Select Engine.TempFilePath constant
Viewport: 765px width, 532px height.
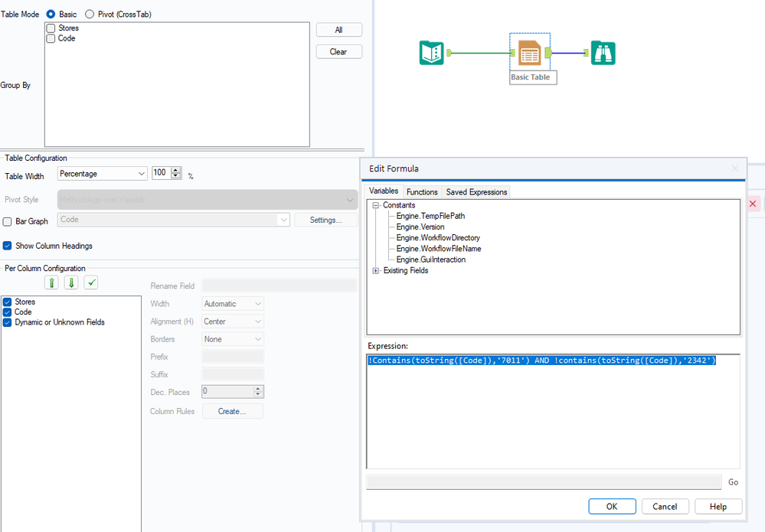(430, 216)
